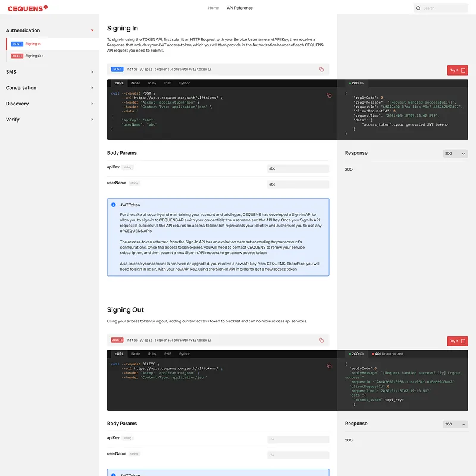Click Try It button for Signing Out

(x=458, y=341)
